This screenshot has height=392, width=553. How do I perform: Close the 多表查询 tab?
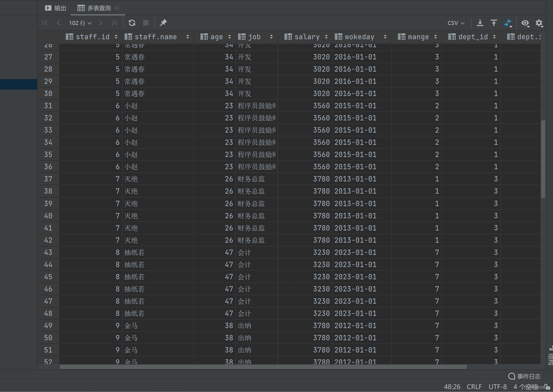(117, 8)
